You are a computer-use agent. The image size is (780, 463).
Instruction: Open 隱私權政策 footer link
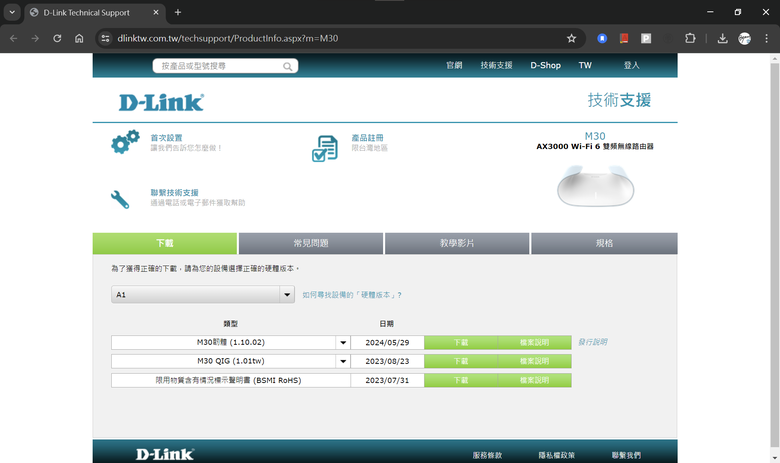coord(557,455)
